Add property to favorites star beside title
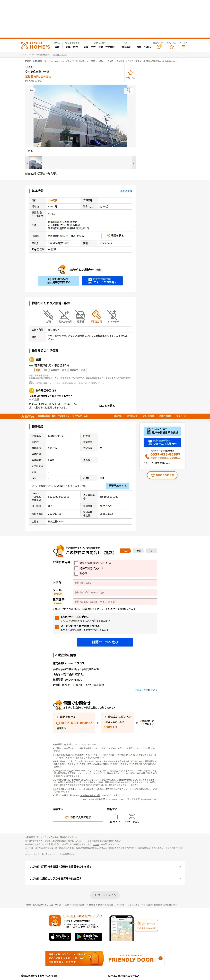The height and width of the screenshot is (980, 210). pyautogui.click(x=130, y=73)
